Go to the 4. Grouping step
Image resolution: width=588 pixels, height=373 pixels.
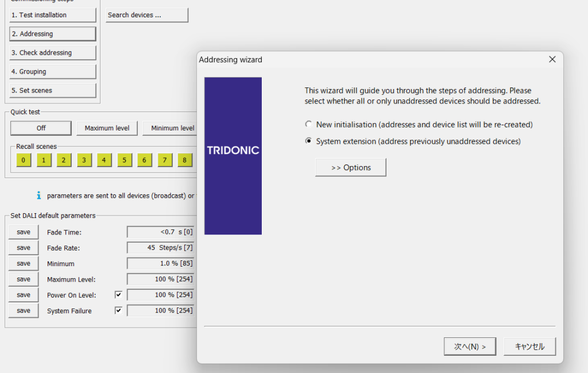52,72
